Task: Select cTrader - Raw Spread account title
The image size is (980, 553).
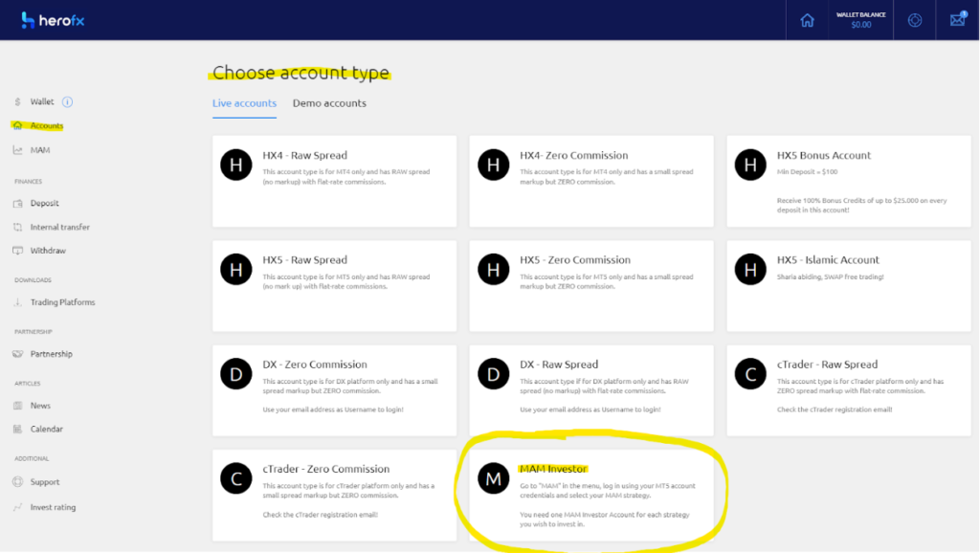Action: pos(827,365)
